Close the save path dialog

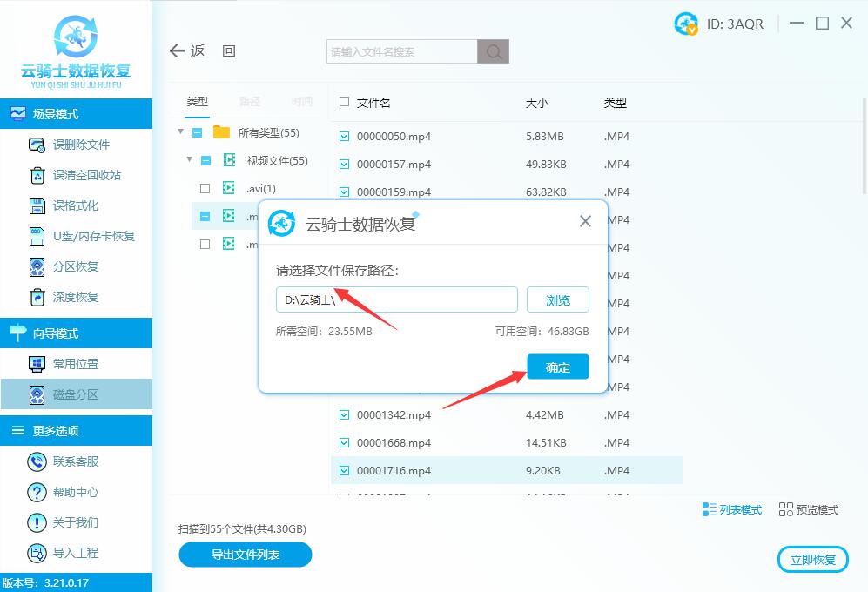click(585, 221)
